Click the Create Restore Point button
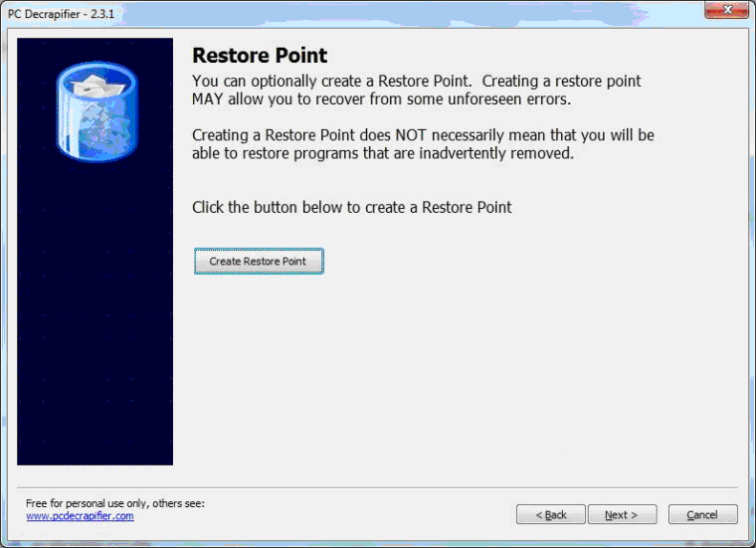This screenshot has width=756, height=548. coord(259,262)
